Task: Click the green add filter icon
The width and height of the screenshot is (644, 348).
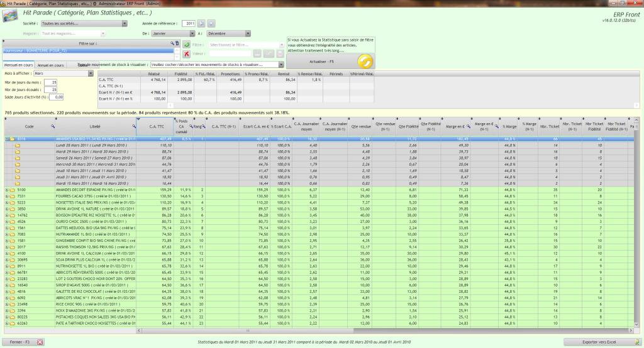Action: (x=187, y=45)
